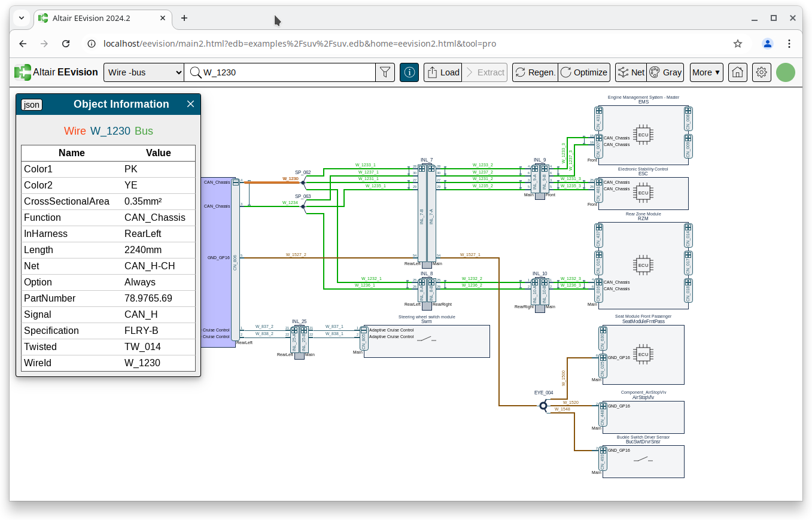This screenshot has width=812, height=520.
Task: Open the browser tab search chevron
Action: (x=22, y=18)
